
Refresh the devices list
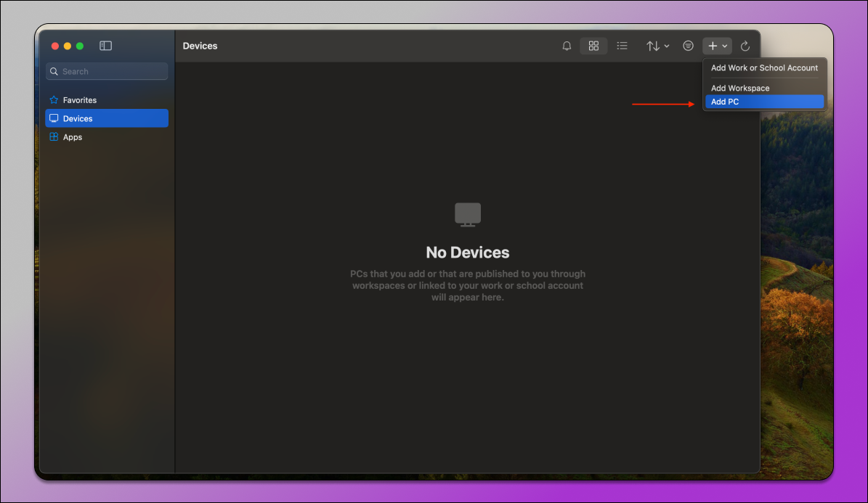(x=745, y=46)
